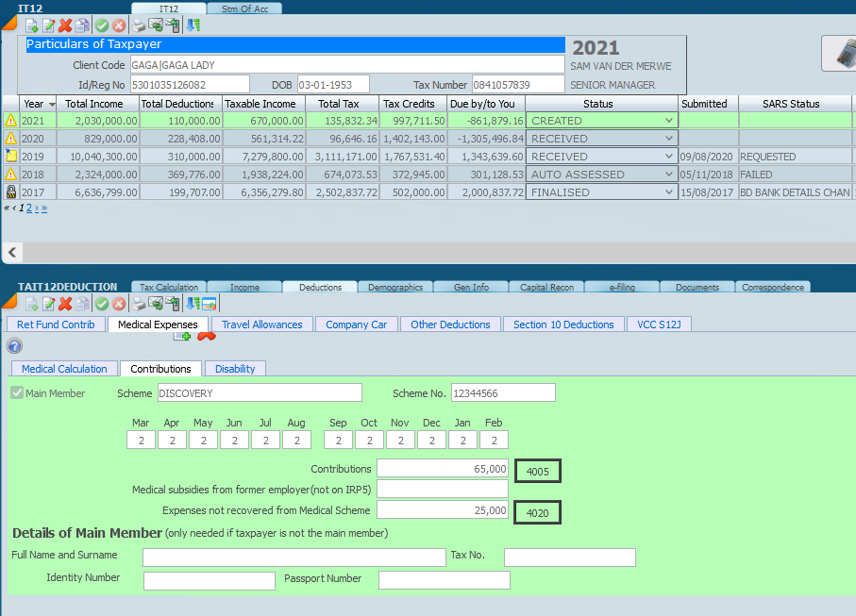Open the Status dropdown for the 2021 row
856x616 pixels.
(x=669, y=121)
